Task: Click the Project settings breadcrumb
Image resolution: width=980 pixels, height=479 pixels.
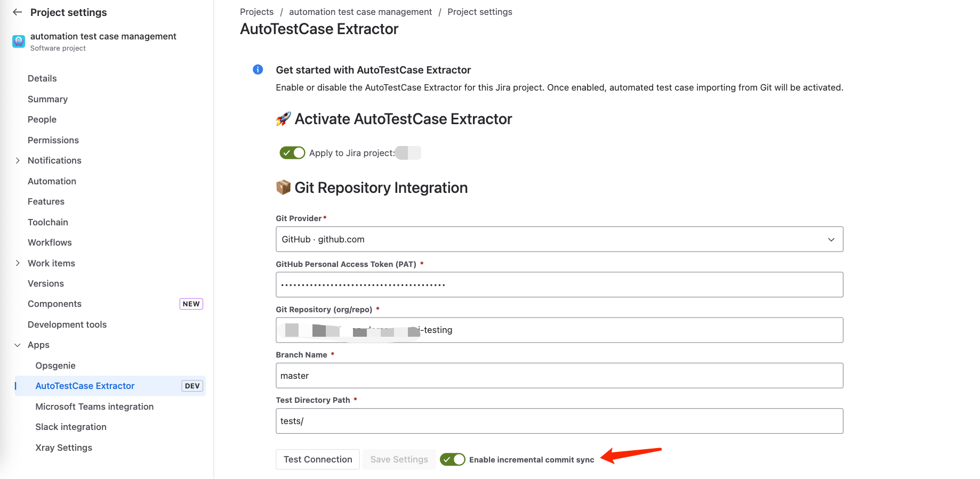Action: tap(480, 12)
